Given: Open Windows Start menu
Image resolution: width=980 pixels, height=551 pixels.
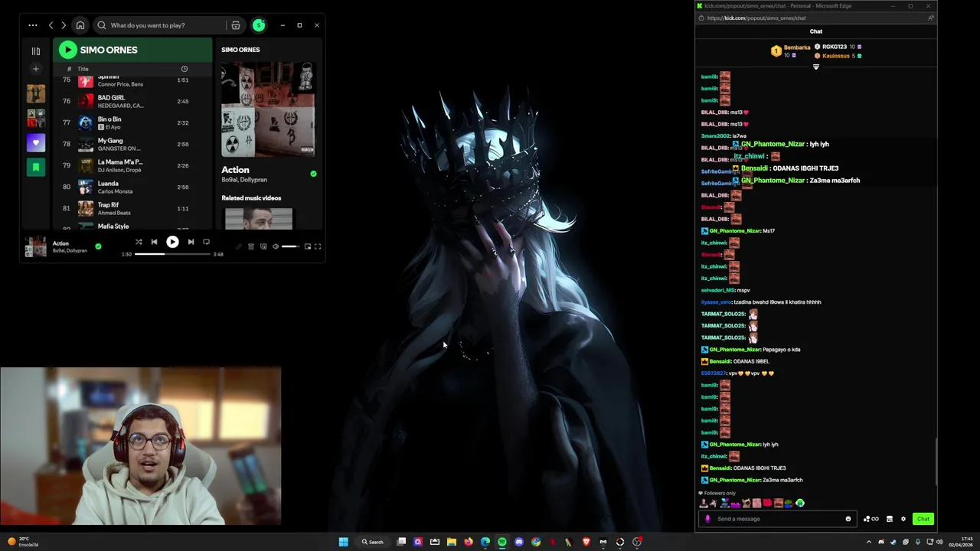Looking at the screenshot, I should click(x=344, y=542).
